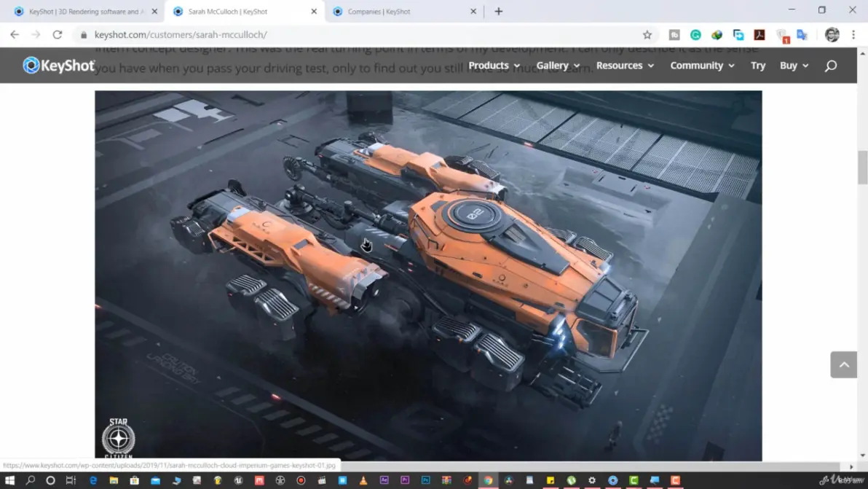The width and height of the screenshot is (868, 489).
Task: Click the gray 'fb' extension icon
Action: click(x=674, y=35)
